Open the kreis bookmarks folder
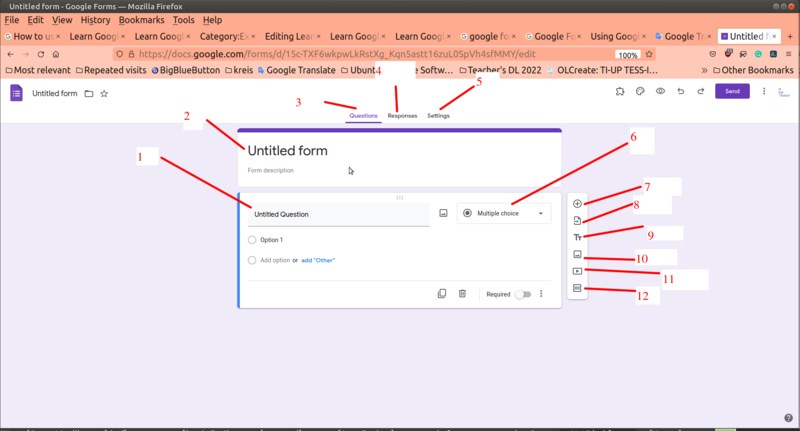Screen dimensions: 800x431 point(239,70)
